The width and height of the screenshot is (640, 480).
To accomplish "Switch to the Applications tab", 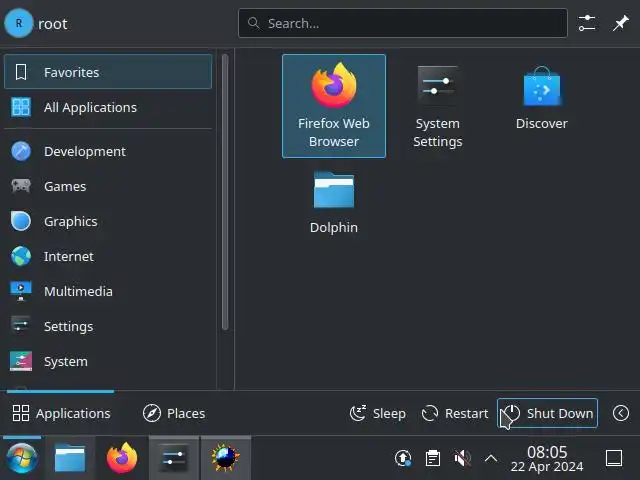I will click(x=61, y=413).
